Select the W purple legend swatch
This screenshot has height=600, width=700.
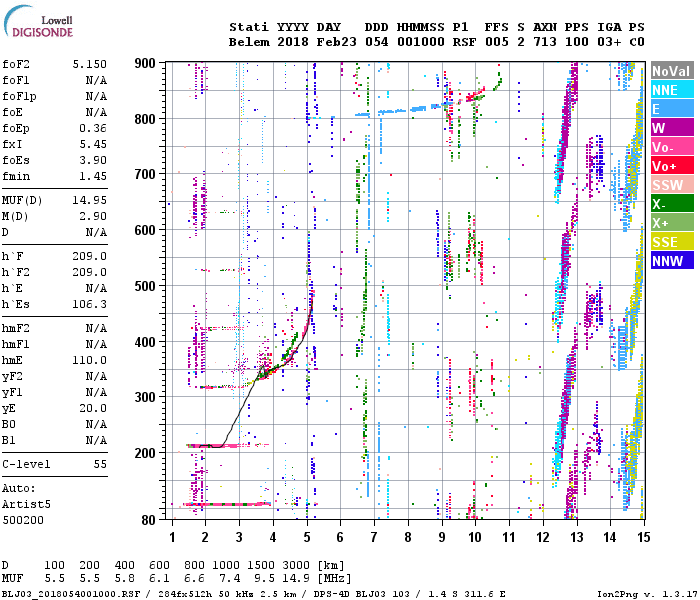coord(672,128)
